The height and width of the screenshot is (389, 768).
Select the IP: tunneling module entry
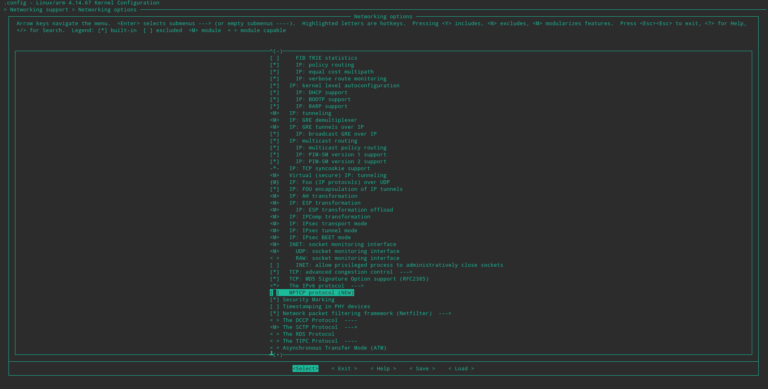click(x=300, y=113)
